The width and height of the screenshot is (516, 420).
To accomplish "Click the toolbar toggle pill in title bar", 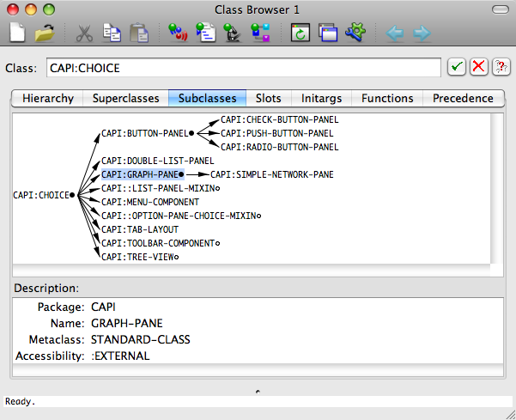I will 501,9.
